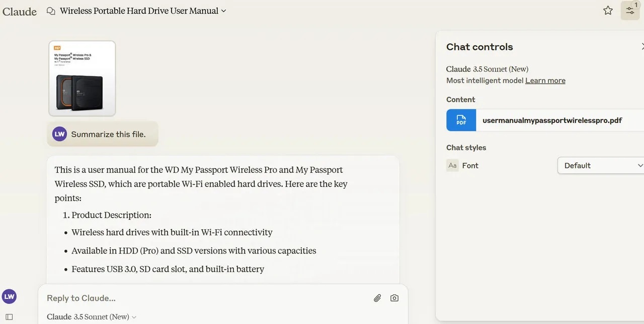This screenshot has width=644, height=324.
Task: Open the attached PDF thumbnail preview
Action: click(x=82, y=78)
